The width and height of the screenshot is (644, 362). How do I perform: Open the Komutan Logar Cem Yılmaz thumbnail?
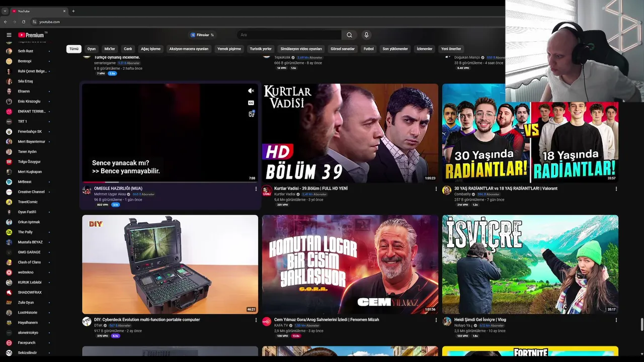[350, 264]
